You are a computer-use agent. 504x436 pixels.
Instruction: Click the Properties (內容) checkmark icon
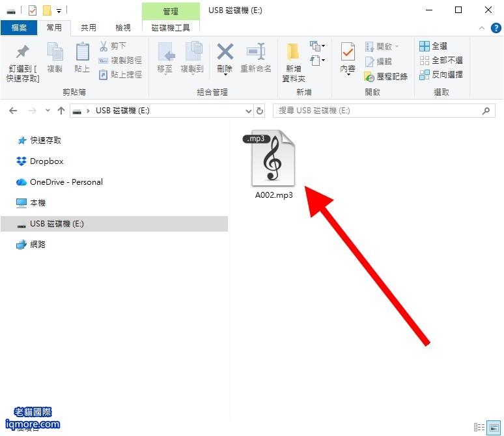[x=348, y=51]
